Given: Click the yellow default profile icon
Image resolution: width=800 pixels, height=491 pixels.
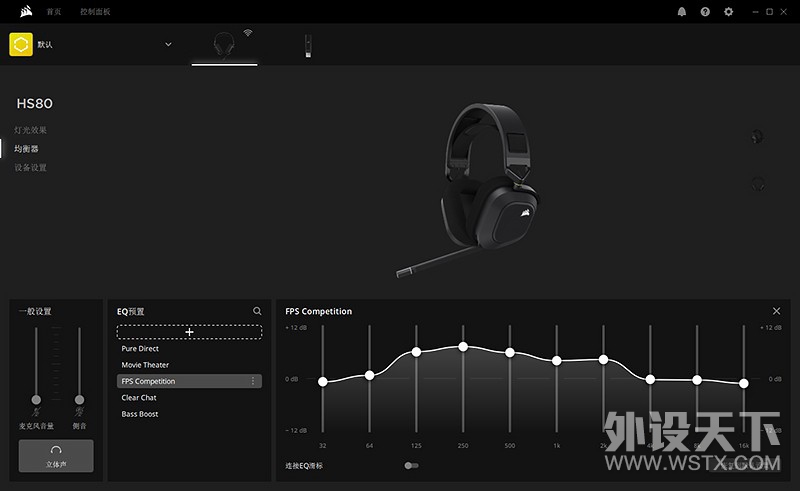Looking at the screenshot, I should click(21, 44).
